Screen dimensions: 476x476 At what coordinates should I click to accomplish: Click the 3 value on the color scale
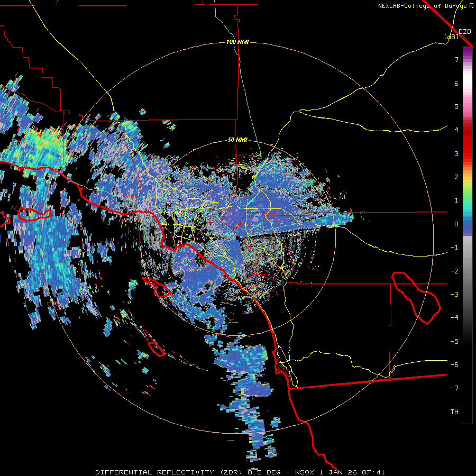(x=456, y=153)
